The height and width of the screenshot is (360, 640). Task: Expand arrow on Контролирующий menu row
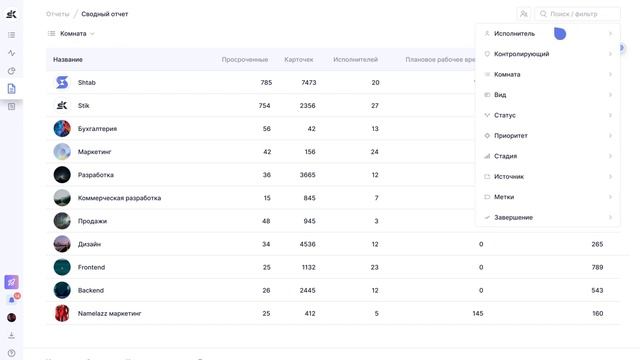pyautogui.click(x=611, y=54)
